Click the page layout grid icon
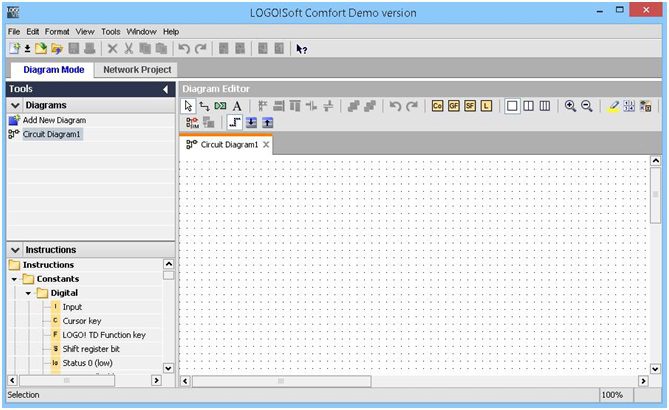This screenshot has width=669, height=410. coord(629,106)
